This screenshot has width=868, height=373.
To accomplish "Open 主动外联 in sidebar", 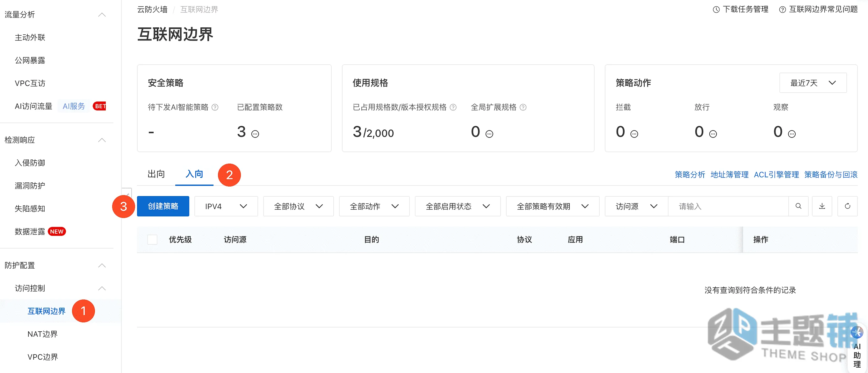I will (x=30, y=37).
